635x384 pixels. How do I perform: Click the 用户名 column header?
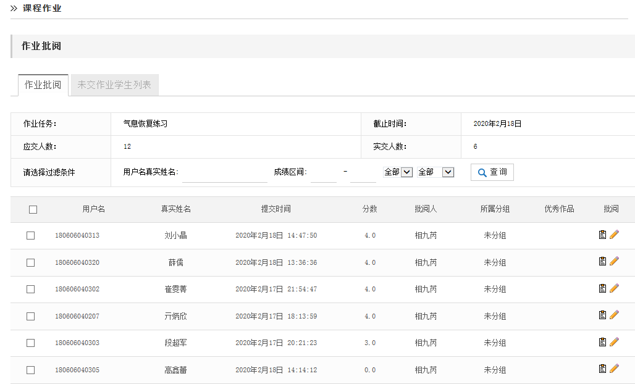click(94, 209)
